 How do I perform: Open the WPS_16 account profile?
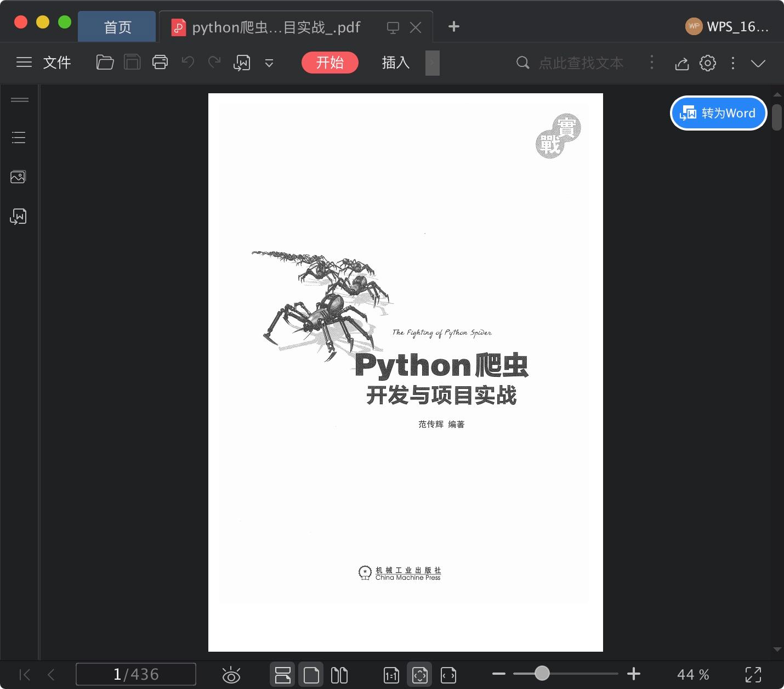pyautogui.click(x=727, y=26)
